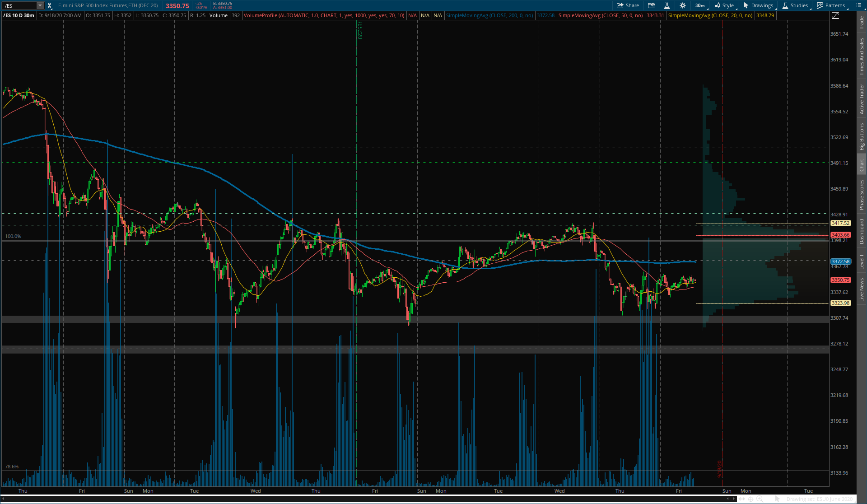The image size is (867, 504).
Task: Open Drawing set ESU0 June 2020 selector
Action: coord(820,499)
